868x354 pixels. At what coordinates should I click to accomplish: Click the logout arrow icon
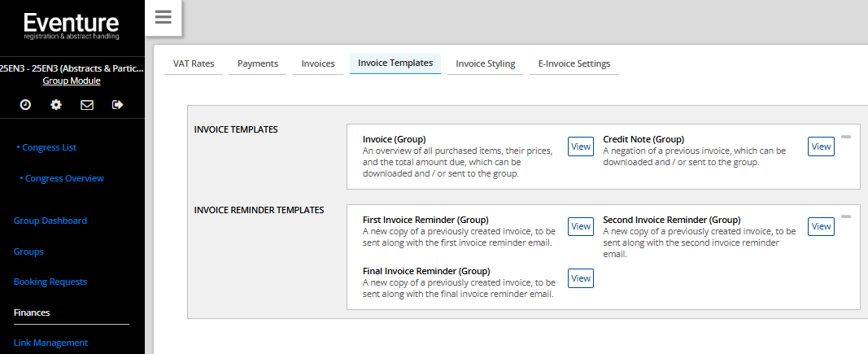[x=118, y=104]
